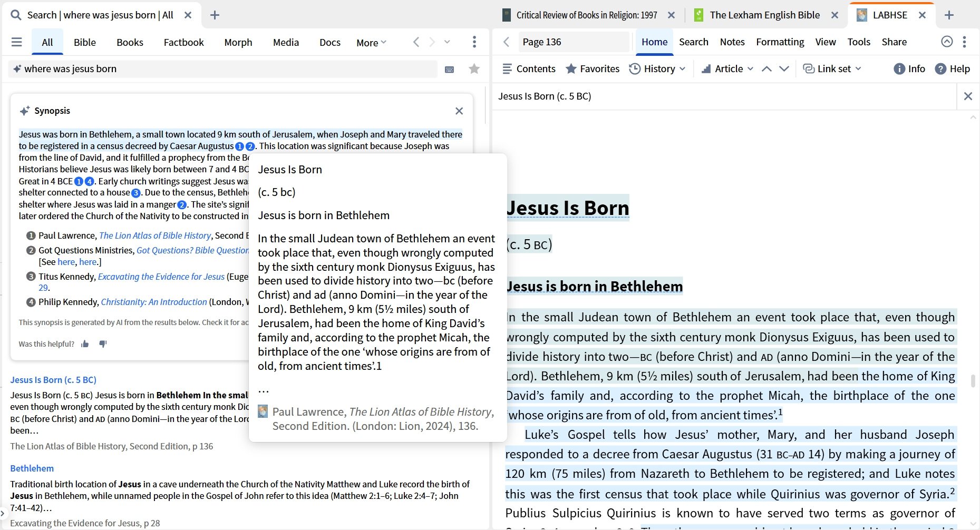Open a new tab in left panel
The image size is (980, 530).
tap(215, 15)
